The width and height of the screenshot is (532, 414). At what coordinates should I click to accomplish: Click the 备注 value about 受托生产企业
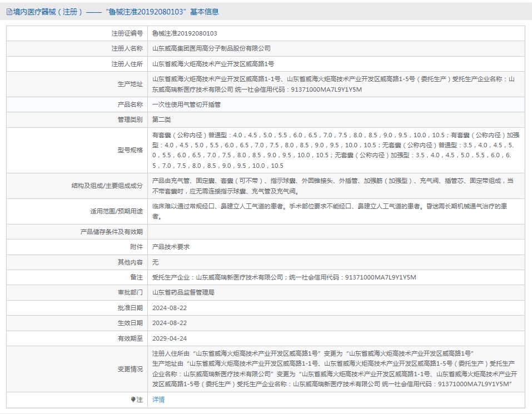(284, 277)
